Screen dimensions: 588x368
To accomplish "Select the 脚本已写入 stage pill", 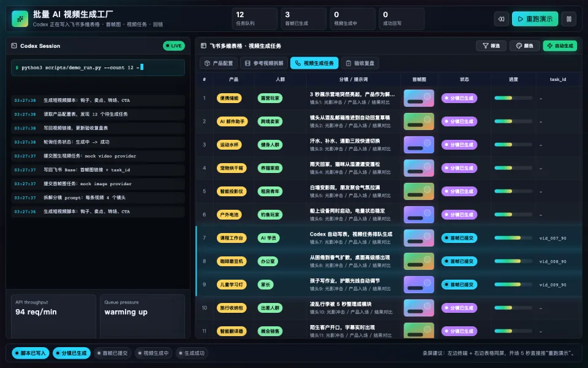I will 31,353.
